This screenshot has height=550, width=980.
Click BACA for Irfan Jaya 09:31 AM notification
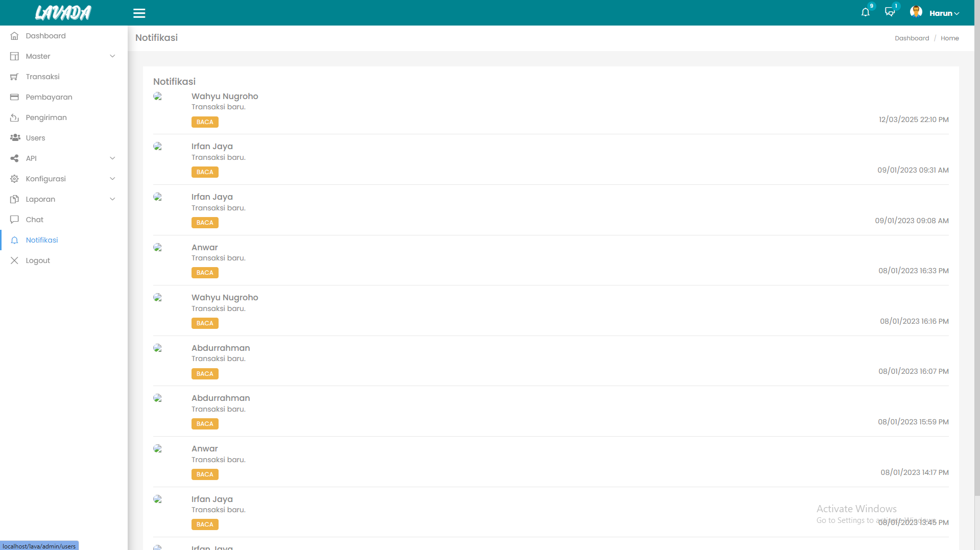tap(205, 172)
